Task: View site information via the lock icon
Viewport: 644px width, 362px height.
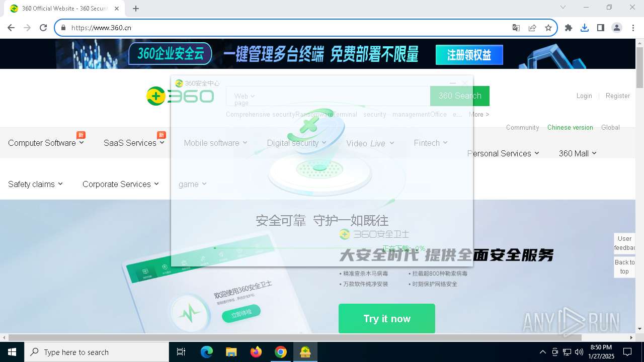Action: pyautogui.click(x=63, y=28)
